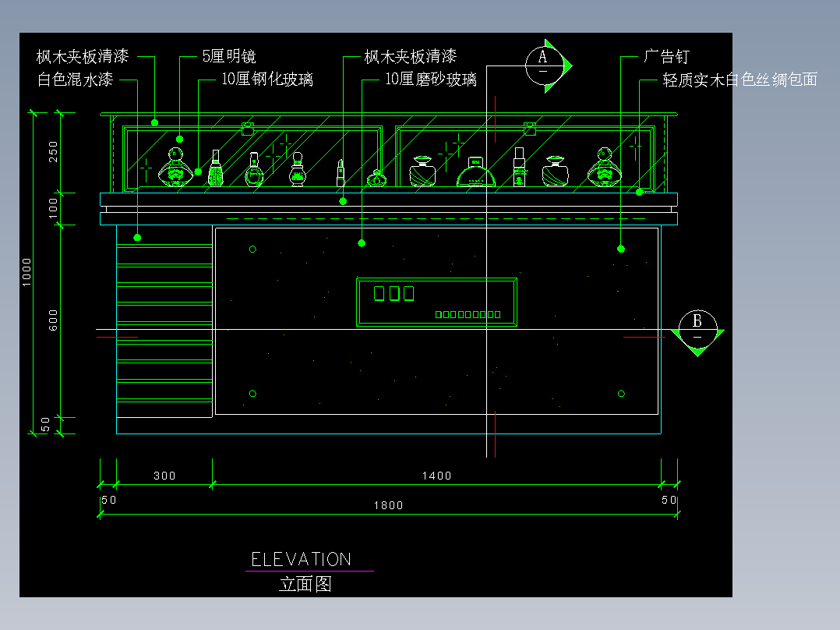Select section marker A circle

(544, 66)
